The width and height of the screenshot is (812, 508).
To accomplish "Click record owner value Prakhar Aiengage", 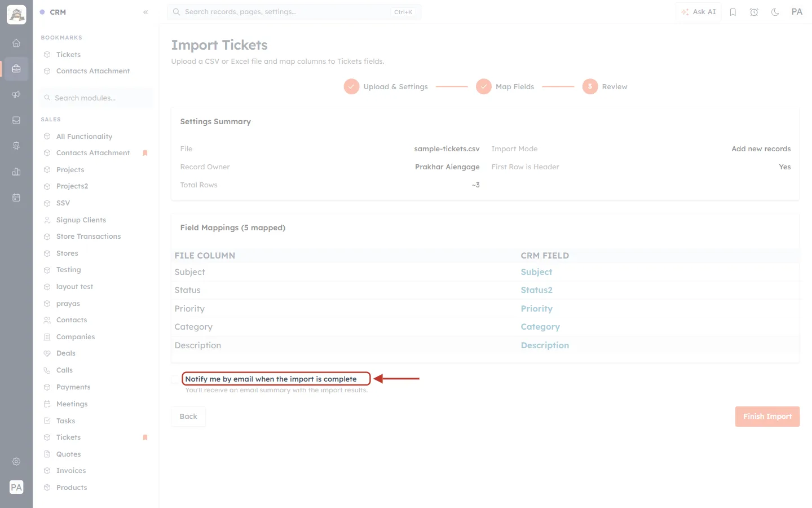I will point(447,167).
